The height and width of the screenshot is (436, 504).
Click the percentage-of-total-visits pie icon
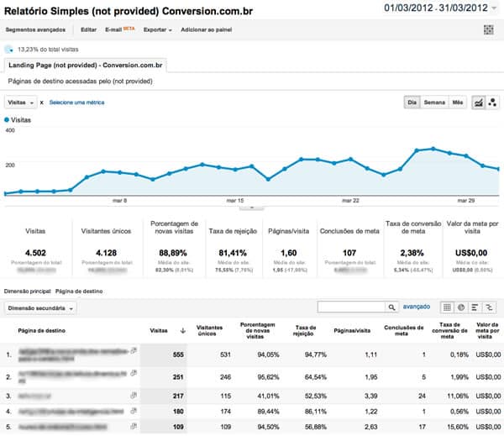(8, 50)
